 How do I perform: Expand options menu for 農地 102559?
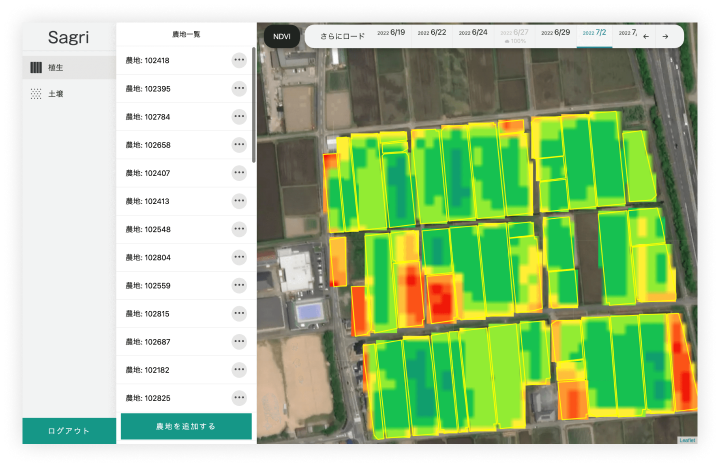(x=239, y=286)
